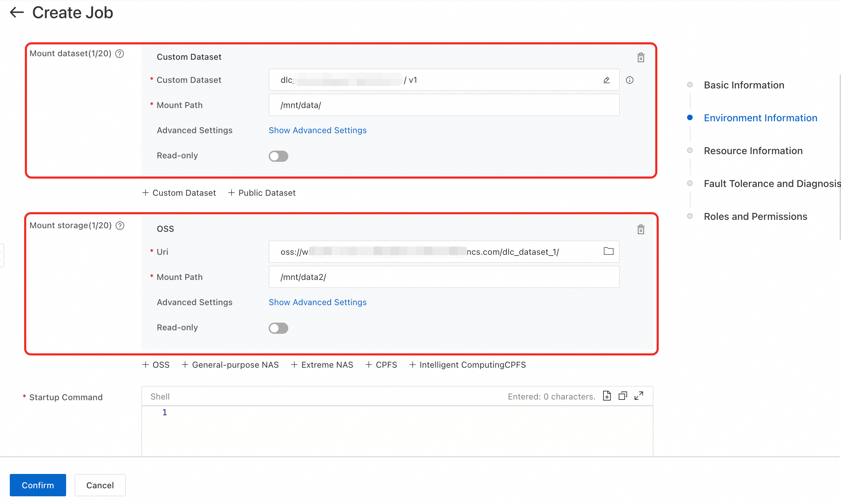This screenshot has height=504, width=841.
Task: Copy the Startup Command shell content
Action: [x=623, y=396]
